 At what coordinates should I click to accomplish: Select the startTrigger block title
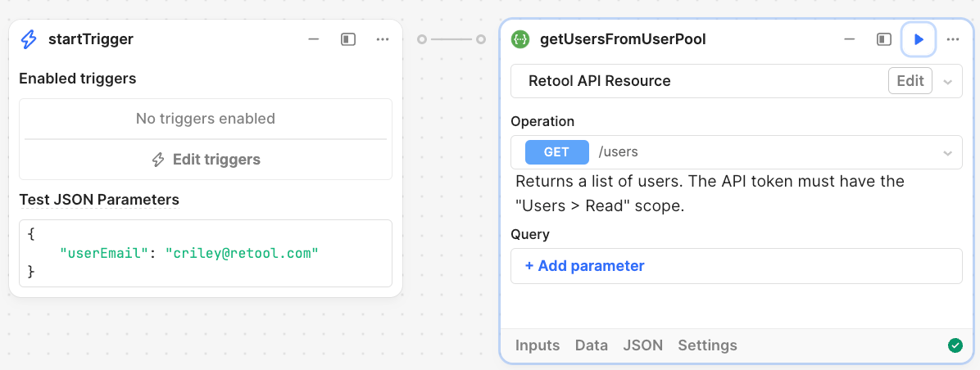pos(91,39)
